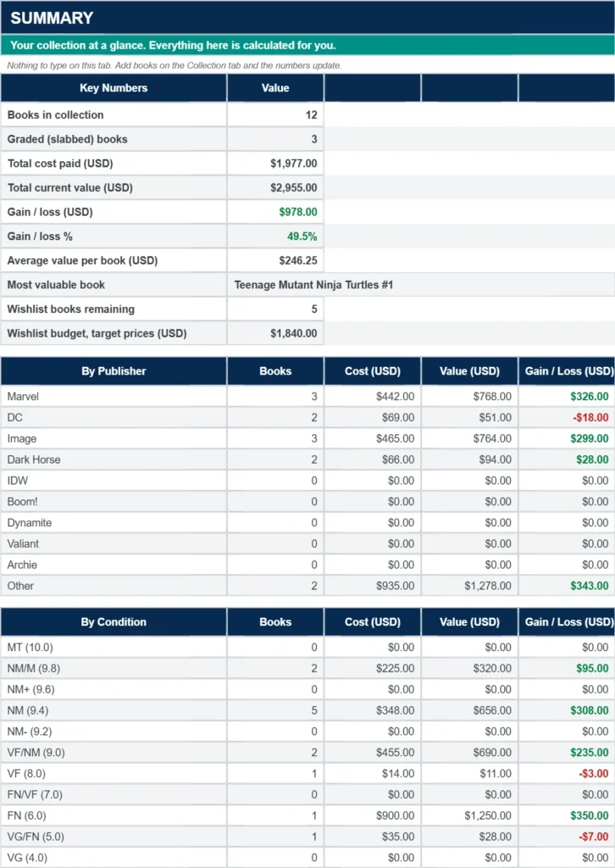Click the Dynamite publisher row label
Image resolution: width=615 pixels, height=868 pixels.
pyautogui.click(x=30, y=522)
